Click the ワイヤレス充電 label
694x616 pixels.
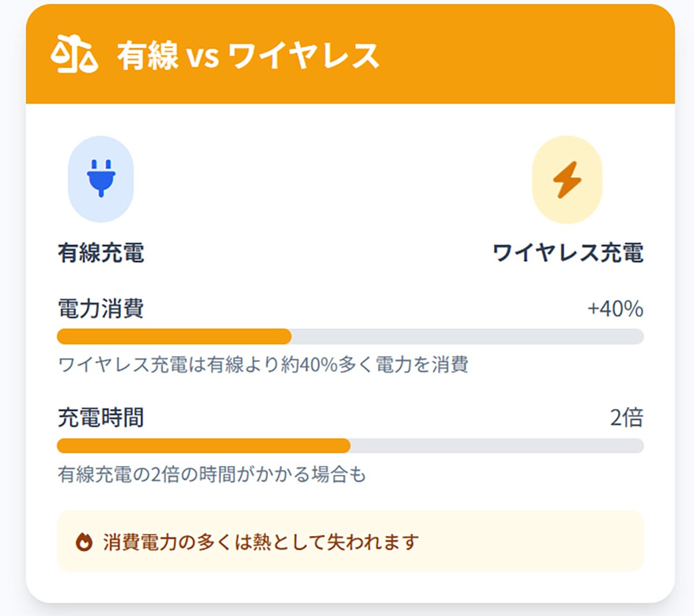[x=567, y=253]
